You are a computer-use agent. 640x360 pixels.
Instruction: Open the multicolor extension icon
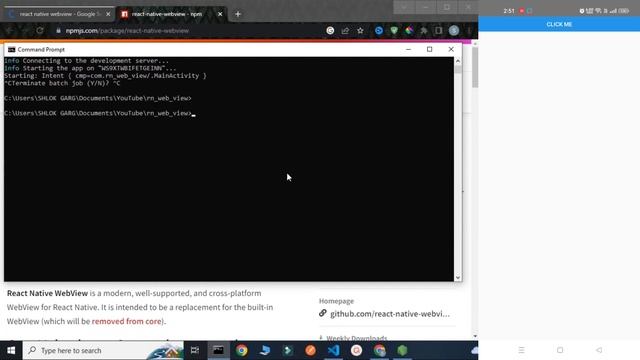pos(409,31)
